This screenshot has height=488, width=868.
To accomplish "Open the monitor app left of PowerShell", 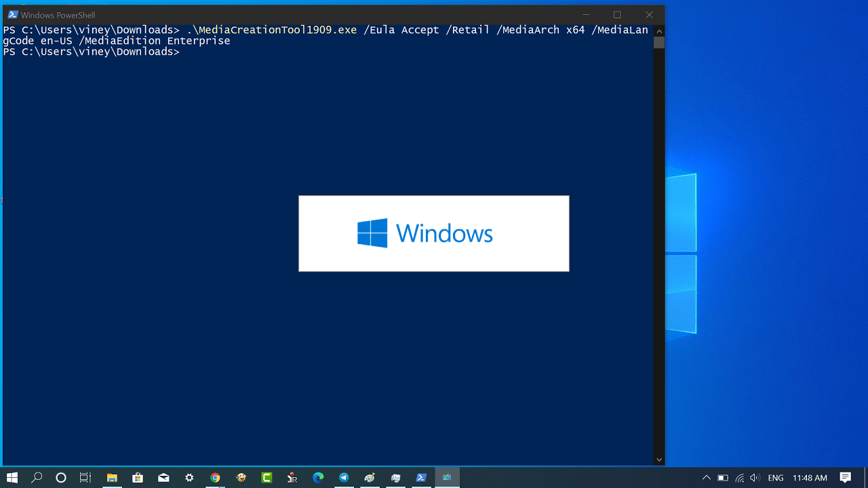I will pos(395,478).
